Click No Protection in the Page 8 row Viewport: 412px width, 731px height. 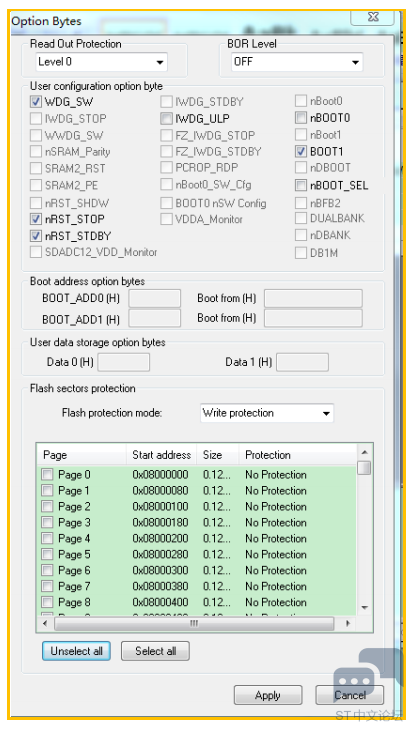(276, 602)
